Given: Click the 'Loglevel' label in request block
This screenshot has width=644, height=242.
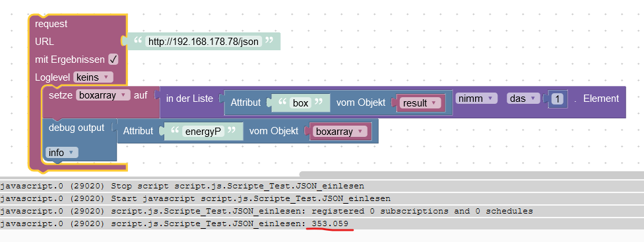Looking at the screenshot, I should [x=53, y=77].
